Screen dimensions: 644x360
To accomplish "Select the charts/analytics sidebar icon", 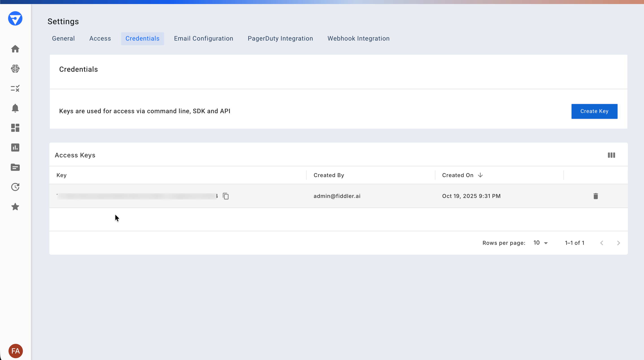I will click(x=15, y=147).
